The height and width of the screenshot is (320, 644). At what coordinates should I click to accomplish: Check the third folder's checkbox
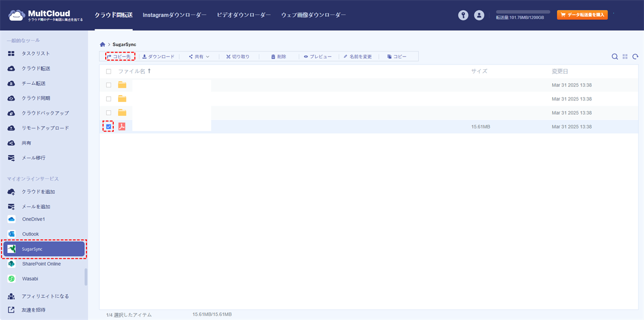pyautogui.click(x=109, y=113)
